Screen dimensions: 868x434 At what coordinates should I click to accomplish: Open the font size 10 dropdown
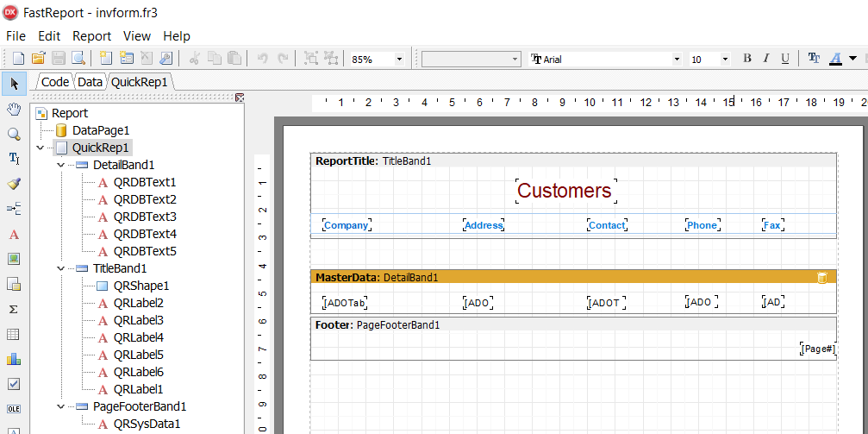point(725,60)
